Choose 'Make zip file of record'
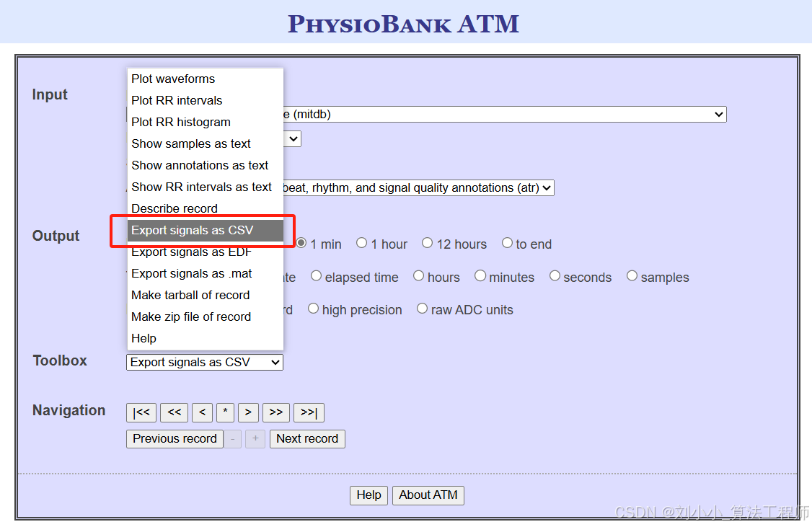The width and height of the screenshot is (812, 527). 205,316
